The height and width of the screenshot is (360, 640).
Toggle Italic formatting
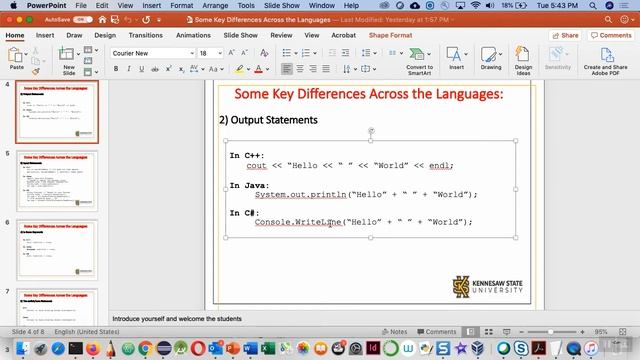coord(129,69)
